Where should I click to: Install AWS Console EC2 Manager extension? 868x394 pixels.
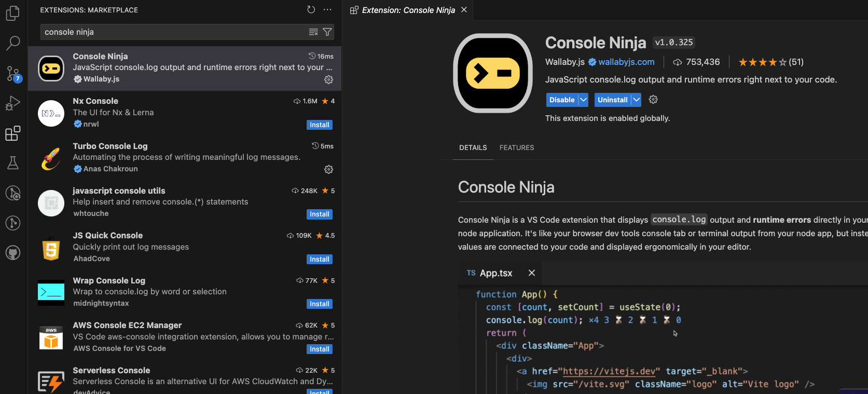(x=320, y=349)
